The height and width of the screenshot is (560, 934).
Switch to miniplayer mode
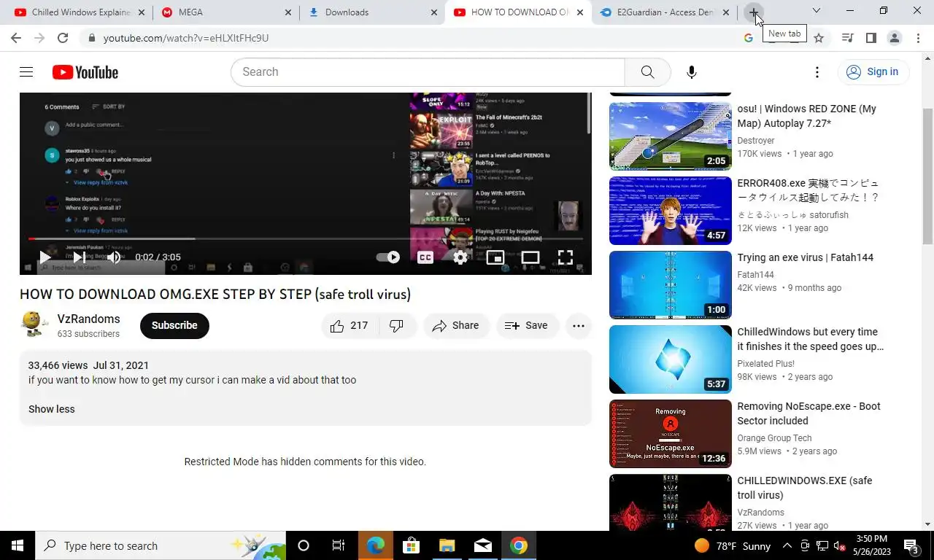495,257
